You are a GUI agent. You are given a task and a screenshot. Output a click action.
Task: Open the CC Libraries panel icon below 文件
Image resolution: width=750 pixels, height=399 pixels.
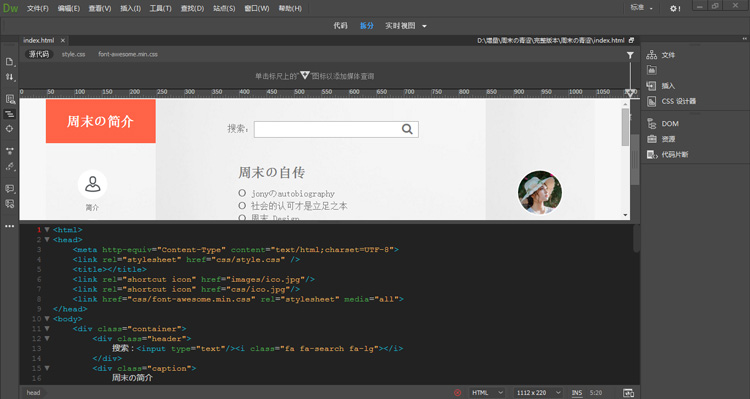(651, 70)
